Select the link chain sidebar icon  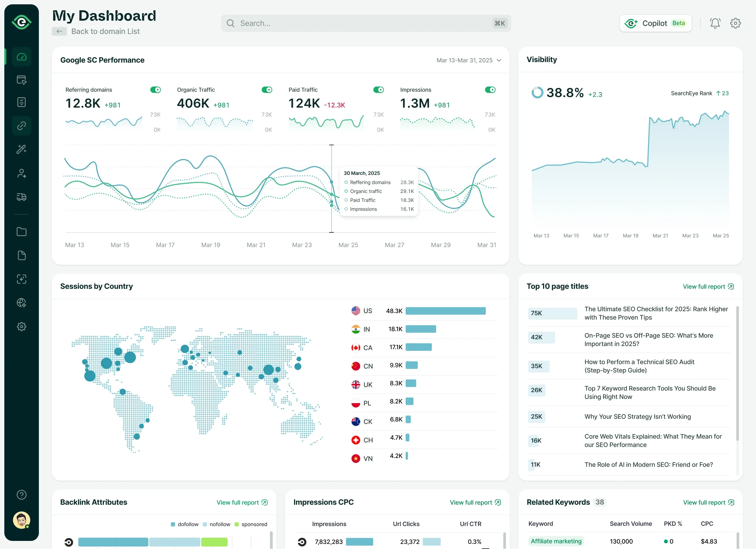point(22,126)
